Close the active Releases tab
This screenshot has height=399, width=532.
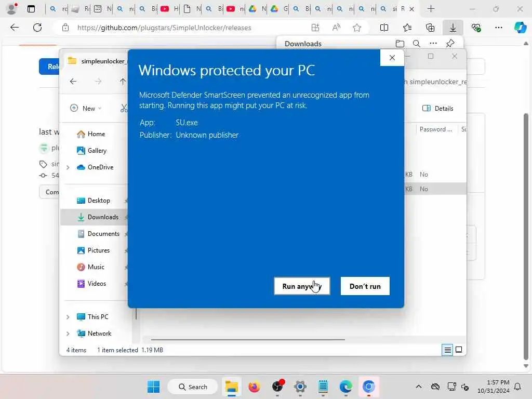point(411,9)
